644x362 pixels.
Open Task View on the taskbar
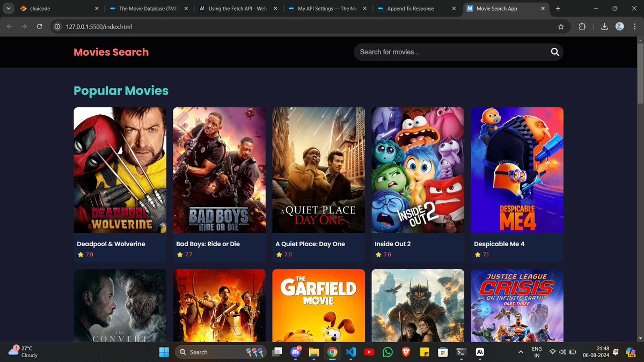click(x=277, y=352)
